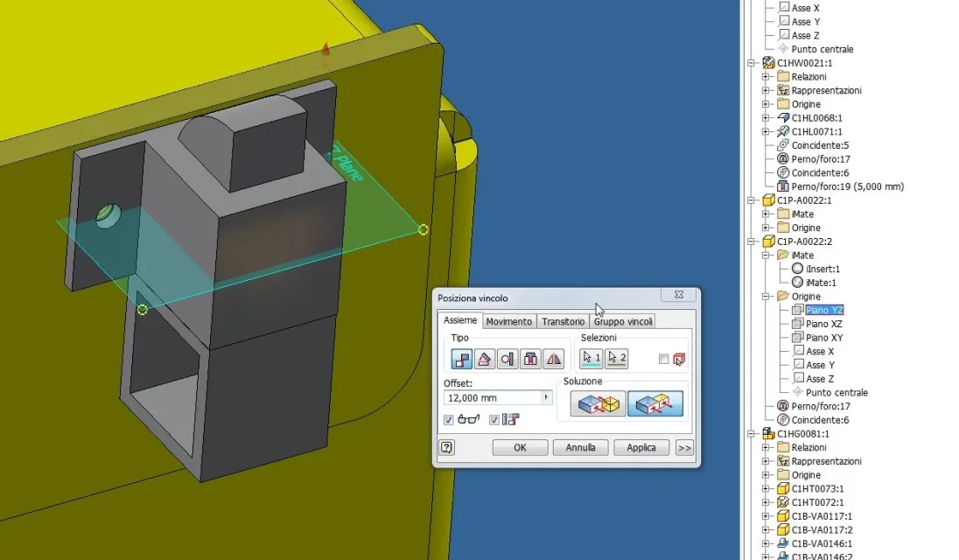
Task: Click the Coincidente:5 constraint icon
Action: point(783,145)
